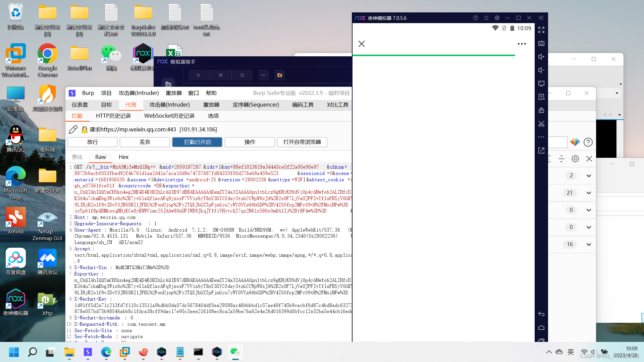Click the pencil edit icon near request URL
644x362 pixels.
[x=73, y=129]
